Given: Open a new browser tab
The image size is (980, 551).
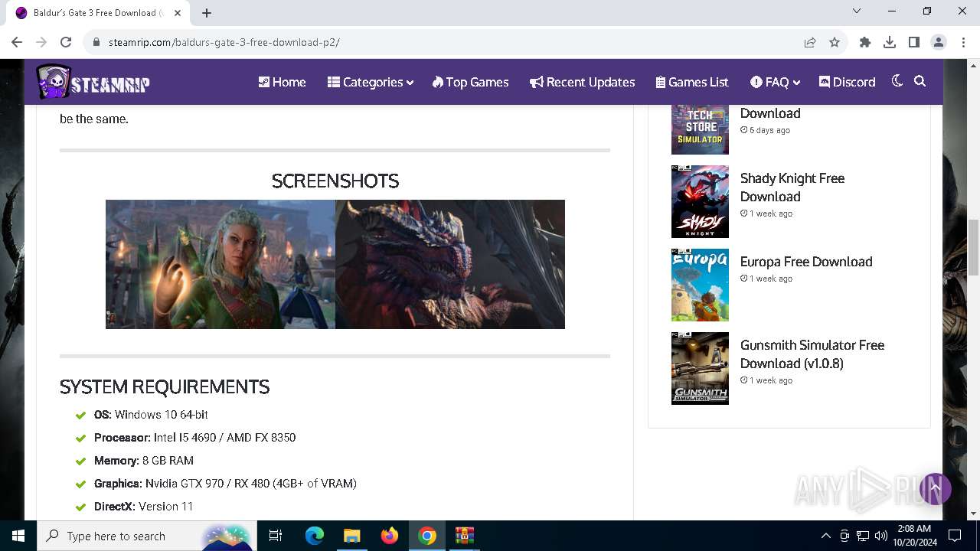Looking at the screenshot, I should 207,12.
